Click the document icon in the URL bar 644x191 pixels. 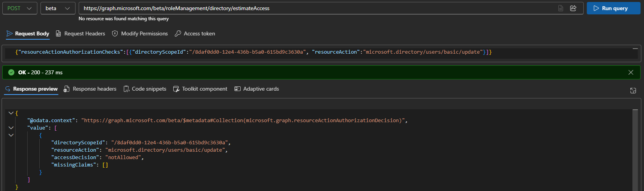(561, 8)
